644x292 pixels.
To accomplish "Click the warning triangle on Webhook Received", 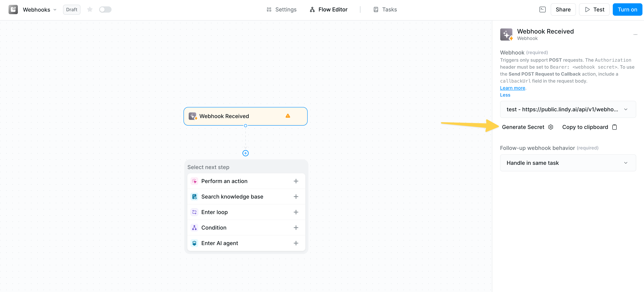I will pyautogui.click(x=288, y=116).
